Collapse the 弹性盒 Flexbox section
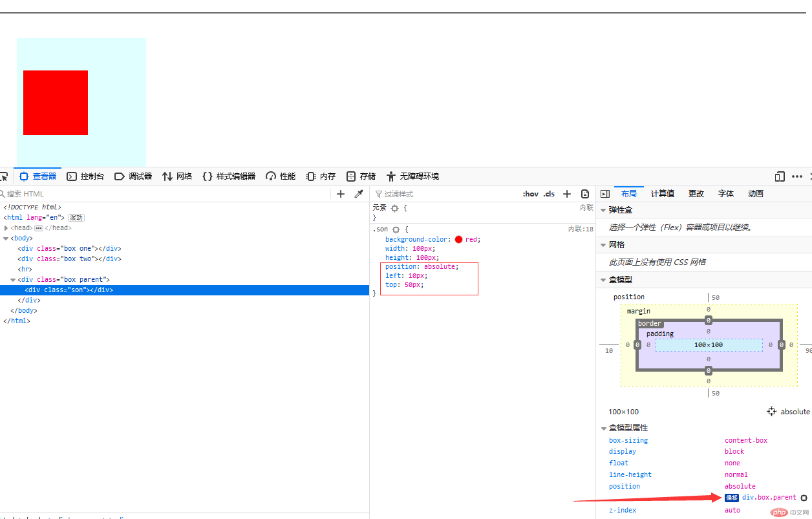The image size is (812, 519). pyautogui.click(x=603, y=210)
